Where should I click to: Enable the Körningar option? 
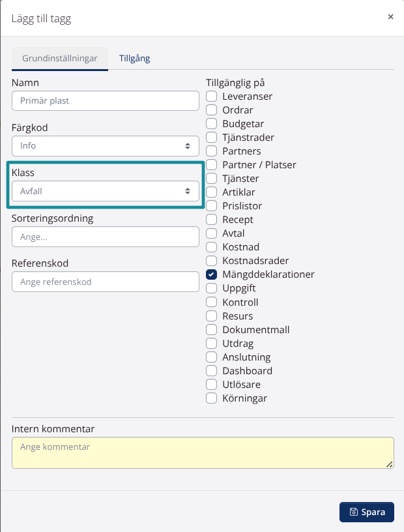click(x=211, y=398)
